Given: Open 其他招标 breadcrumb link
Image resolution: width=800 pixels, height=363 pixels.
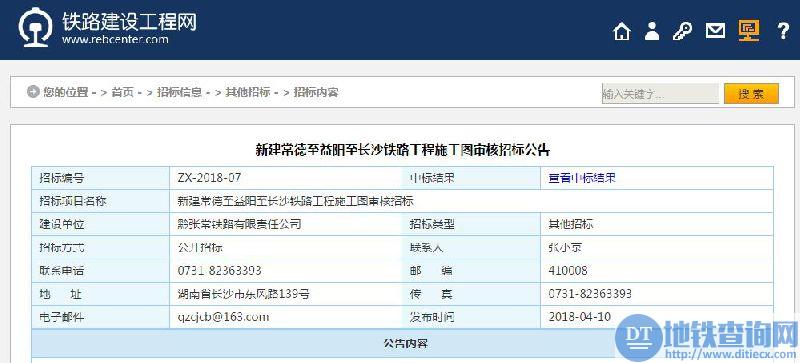Looking at the screenshot, I should pyautogui.click(x=248, y=92).
